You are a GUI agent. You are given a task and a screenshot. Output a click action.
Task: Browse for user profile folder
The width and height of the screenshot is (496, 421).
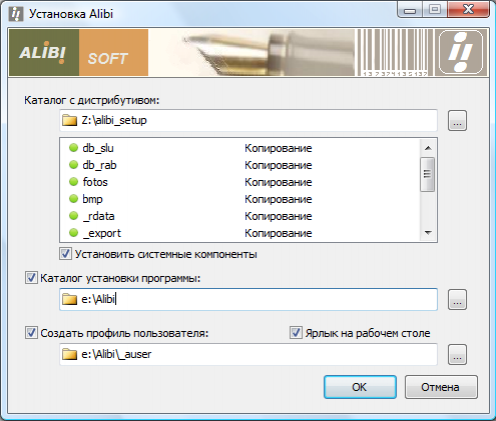click(457, 354)
